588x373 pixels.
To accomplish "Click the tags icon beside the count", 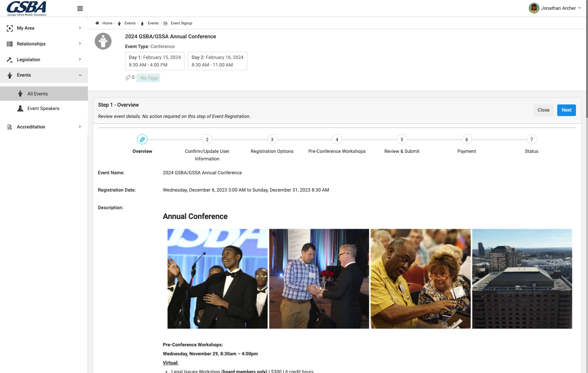I will pyautogui.click(x=128, y=78).
